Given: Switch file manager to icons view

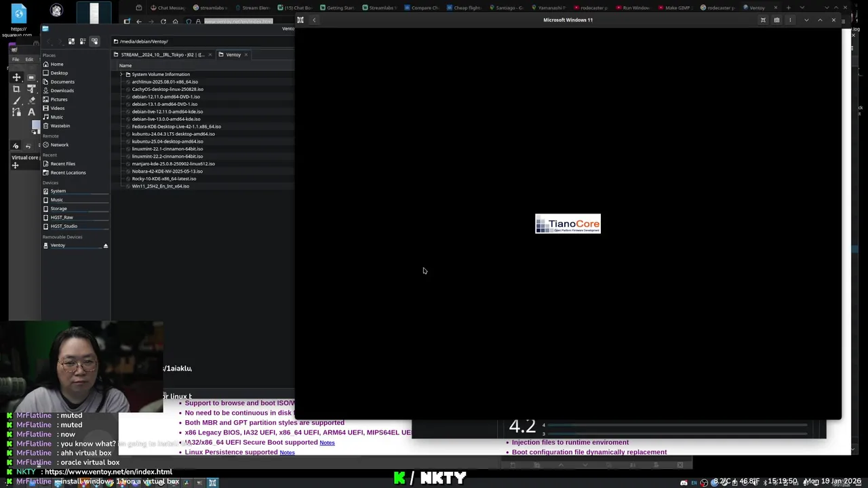Looking at the screenshot, I should (x=71, y=41).
